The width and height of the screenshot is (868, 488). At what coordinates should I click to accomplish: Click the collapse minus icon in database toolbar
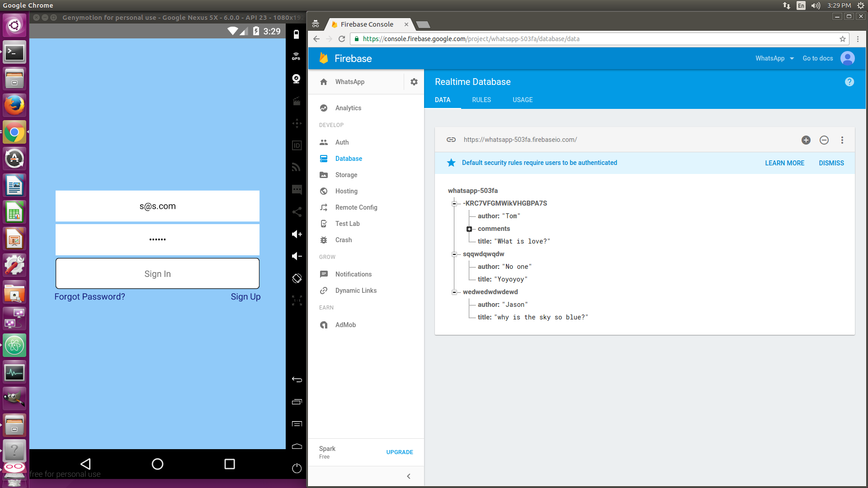coord(824,140)
